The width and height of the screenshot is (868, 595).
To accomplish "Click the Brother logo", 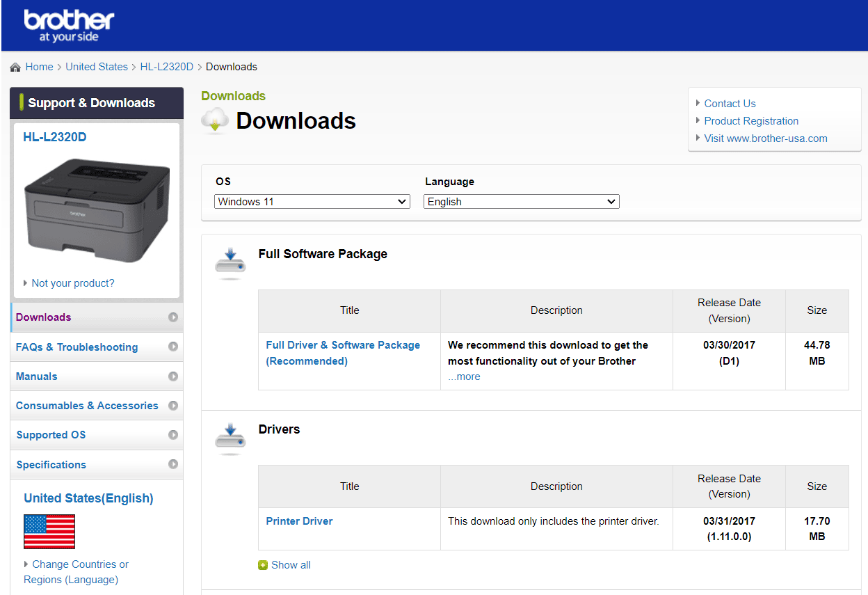I will (69, 23).
